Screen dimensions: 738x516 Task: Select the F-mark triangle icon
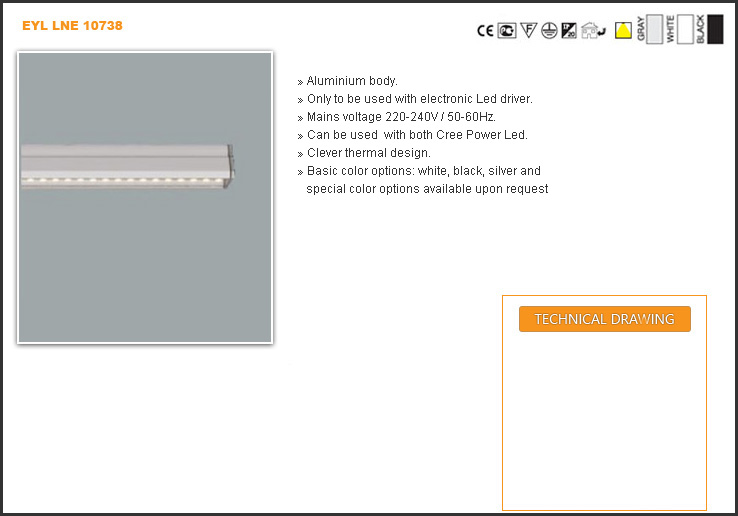pos(529,31)
